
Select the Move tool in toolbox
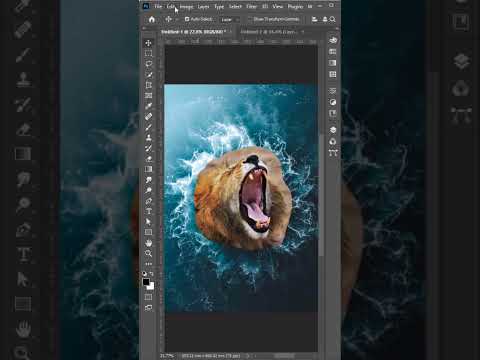(149, 43)
